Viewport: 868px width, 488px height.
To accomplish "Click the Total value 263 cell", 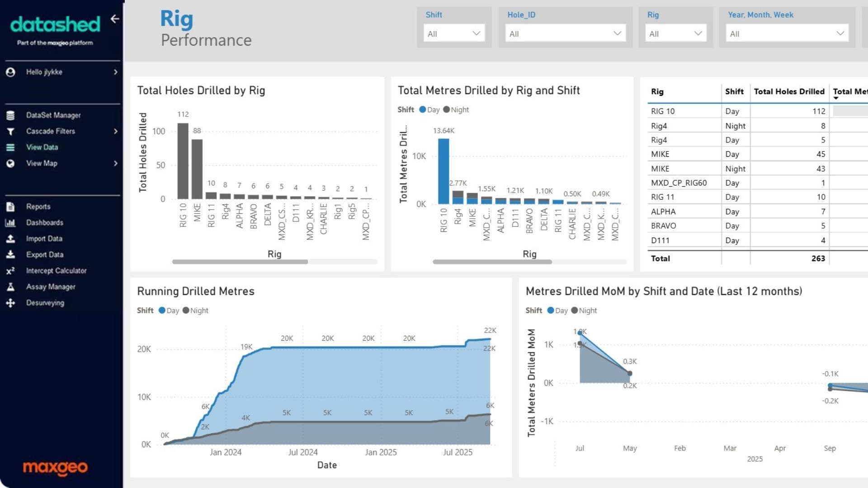I will [818, 258].
